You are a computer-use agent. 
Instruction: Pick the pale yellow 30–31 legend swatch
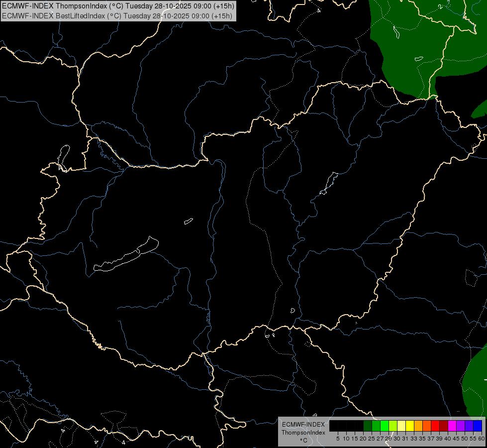[x=401, y=426]
